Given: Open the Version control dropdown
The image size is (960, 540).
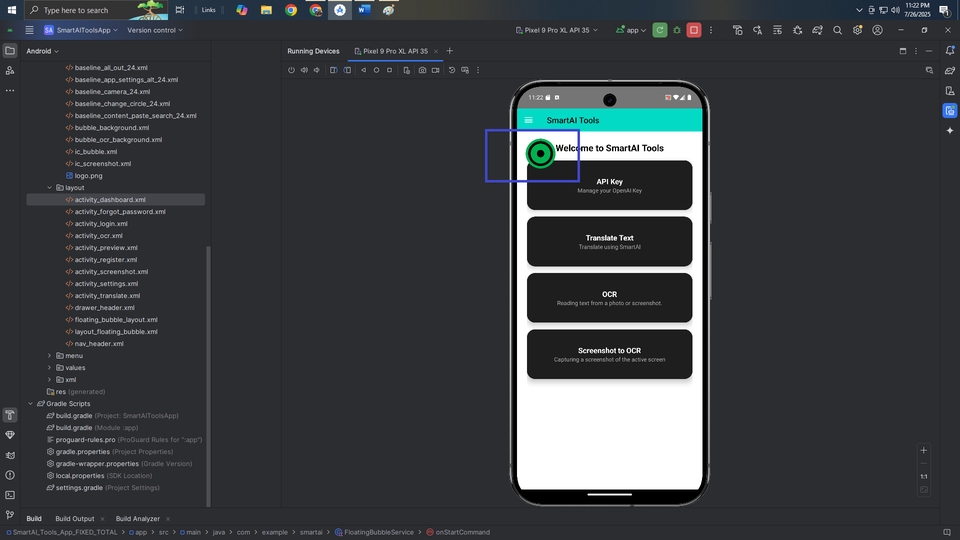Looking at the screenshot, I should 155,30.
